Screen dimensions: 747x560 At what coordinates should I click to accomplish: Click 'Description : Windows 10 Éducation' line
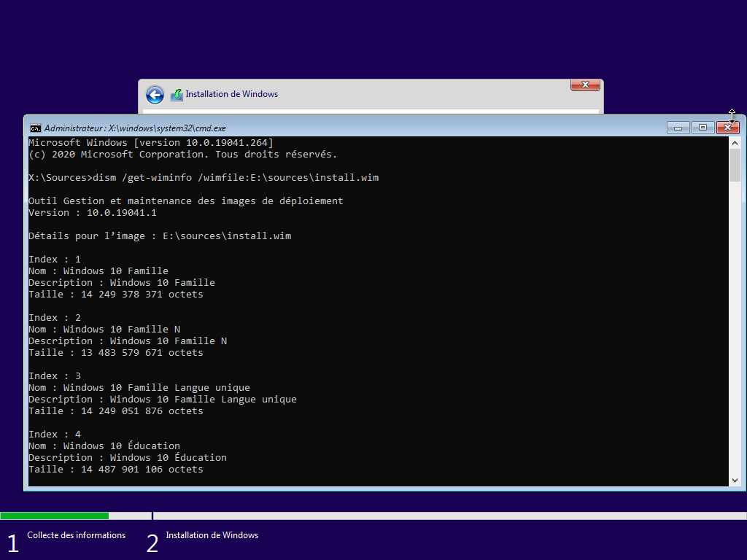point(128,458)
